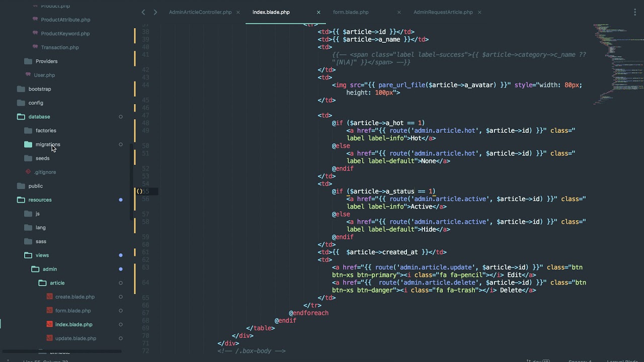Expand the Providers folder
The image size is (644, 362).
46,61
